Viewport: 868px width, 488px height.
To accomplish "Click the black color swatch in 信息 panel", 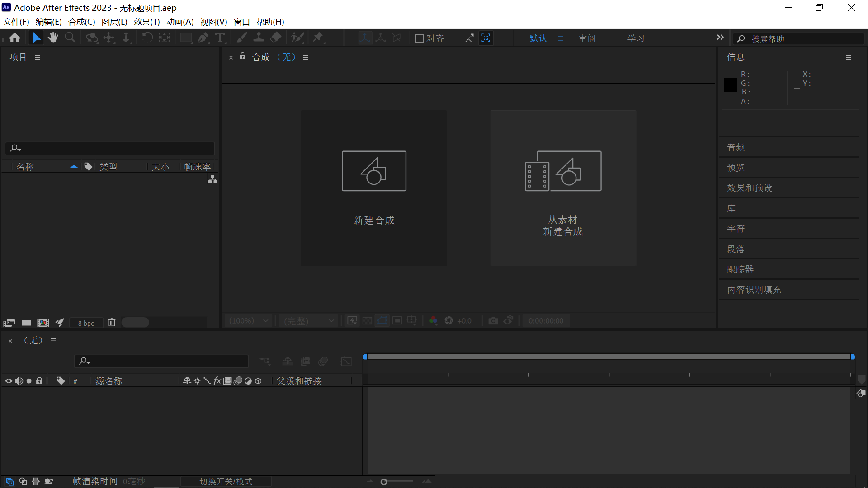I will 731,85.
